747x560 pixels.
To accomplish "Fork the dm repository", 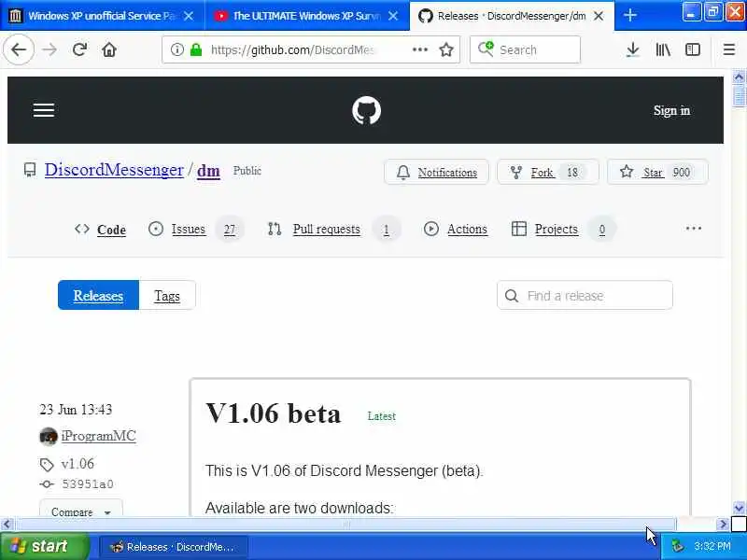I will 548,172.
